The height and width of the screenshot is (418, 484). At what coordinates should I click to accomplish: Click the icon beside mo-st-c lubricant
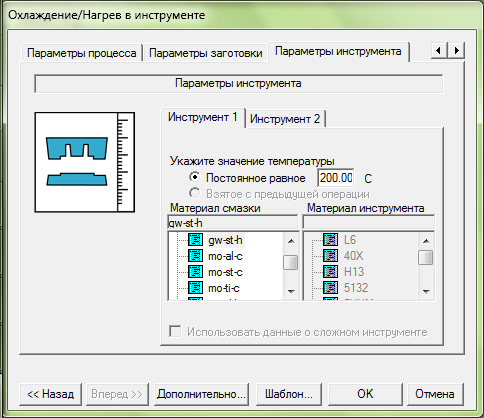pyautogui.click(x=195, y=272)
